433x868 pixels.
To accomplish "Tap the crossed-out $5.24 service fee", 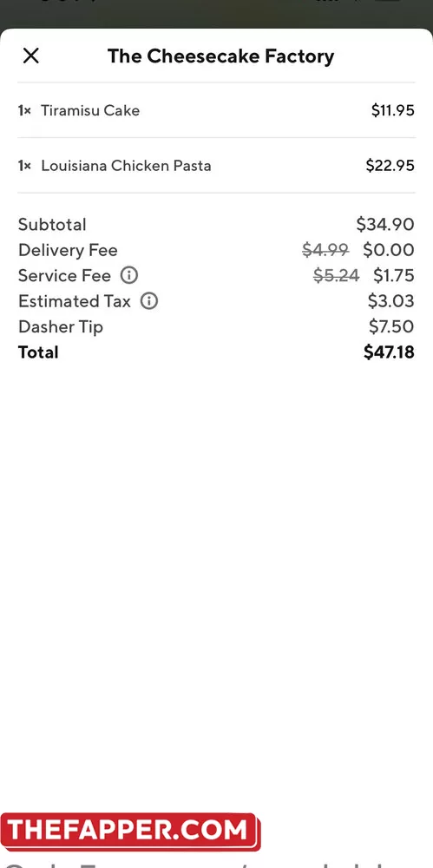I will tap(336, 275).
